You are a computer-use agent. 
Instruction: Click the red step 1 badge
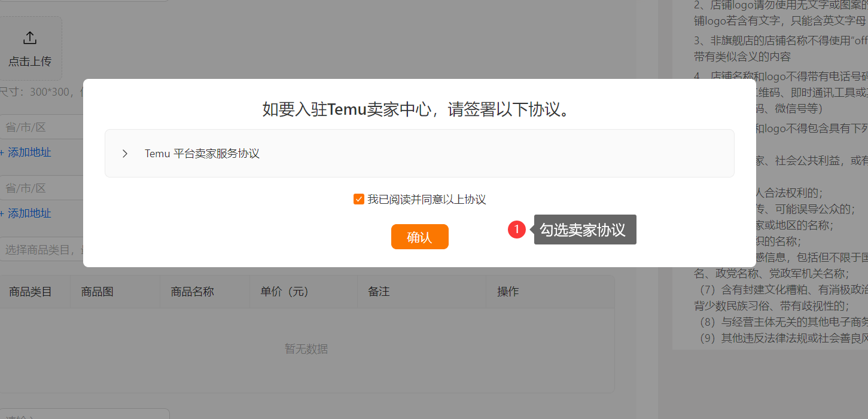tap(517, 230)
